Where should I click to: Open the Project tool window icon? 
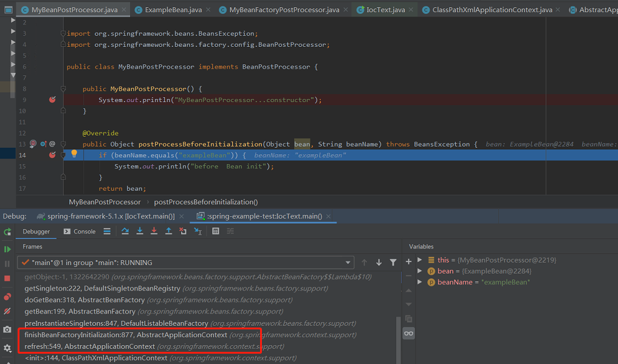[x=8, y=10]
